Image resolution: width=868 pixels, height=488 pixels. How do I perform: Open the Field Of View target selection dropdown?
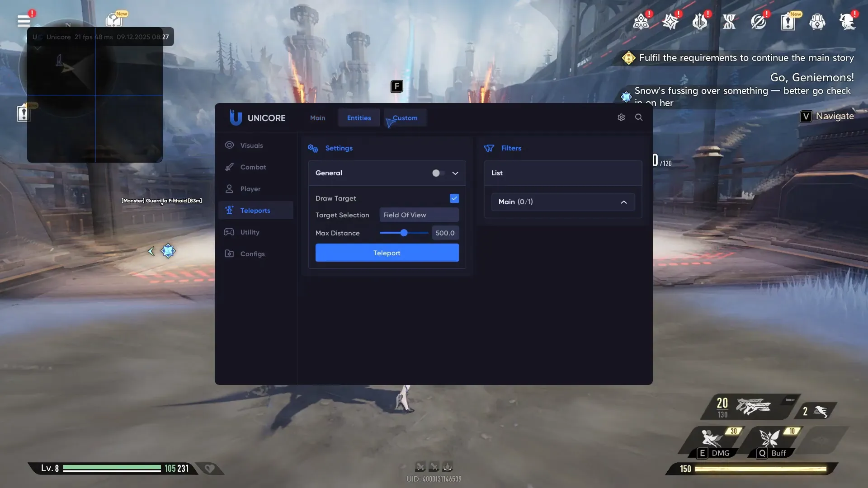coord(418,215)
